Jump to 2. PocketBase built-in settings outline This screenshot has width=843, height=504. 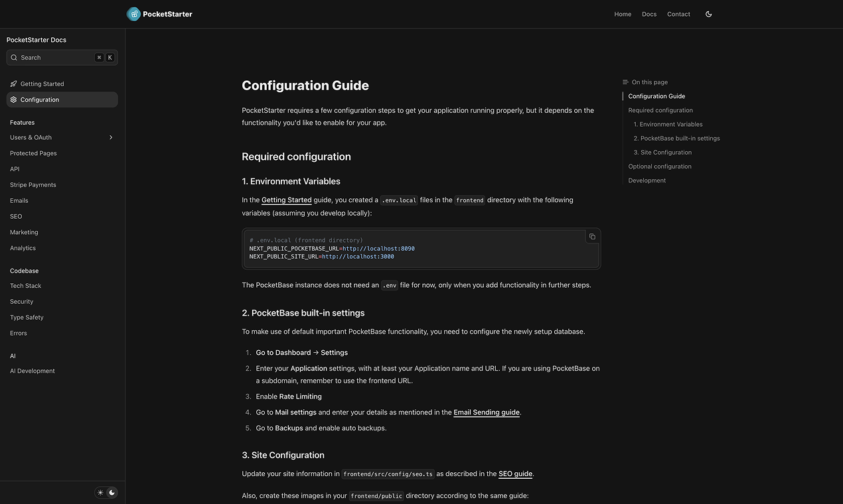point(676,138)
